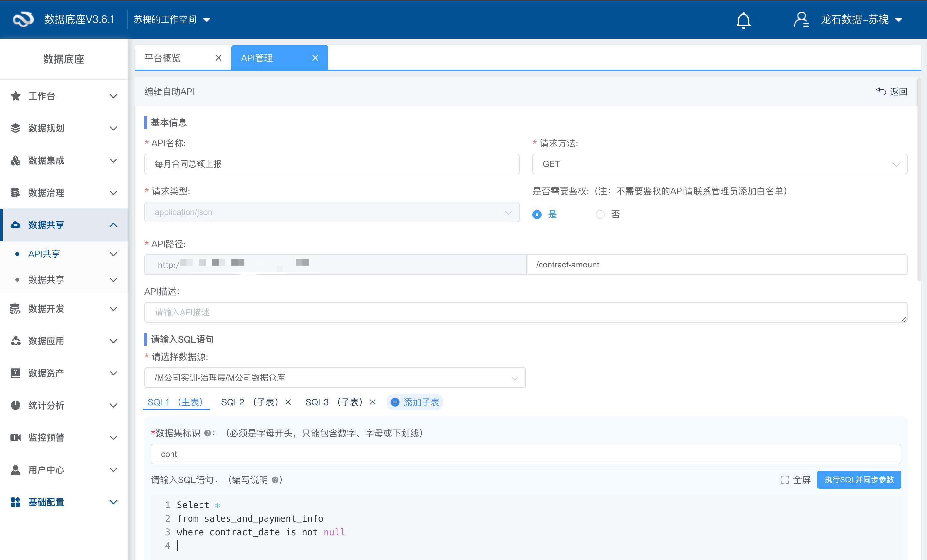The height and width of the screenshot is (560, 927).
Task: Close the 平台概览 tab
Action: click(218, 58)
